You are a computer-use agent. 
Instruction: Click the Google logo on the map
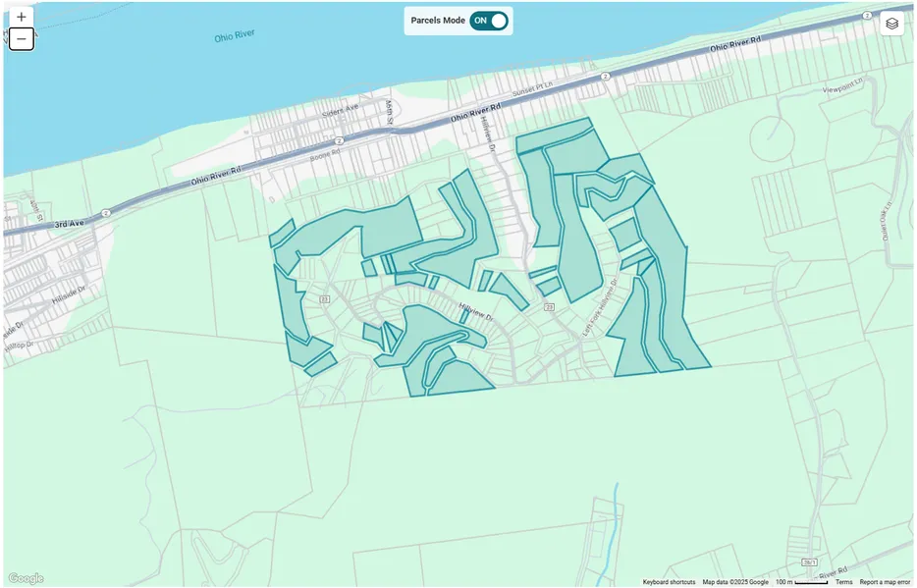click(26, 578)
